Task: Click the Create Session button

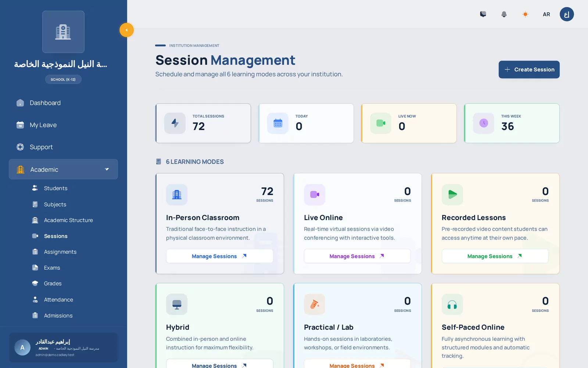Action: pyautogui.click(x=529, y=70)
